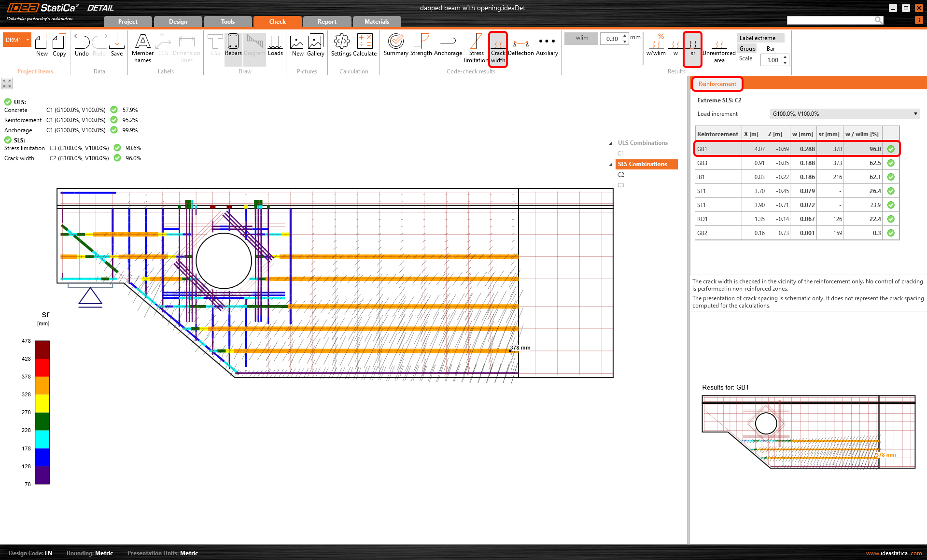Open the DRM1 project item dropdown
The image size is (927, 560).
click(x=28, y=40)
